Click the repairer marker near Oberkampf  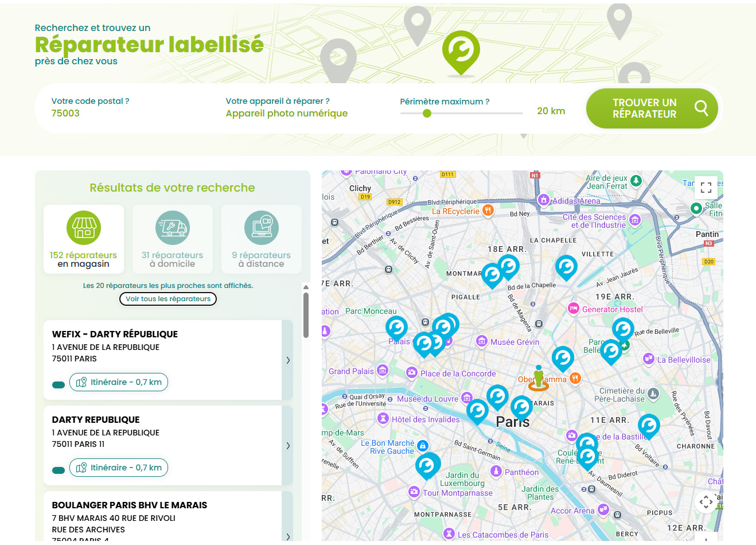[563, 359]
